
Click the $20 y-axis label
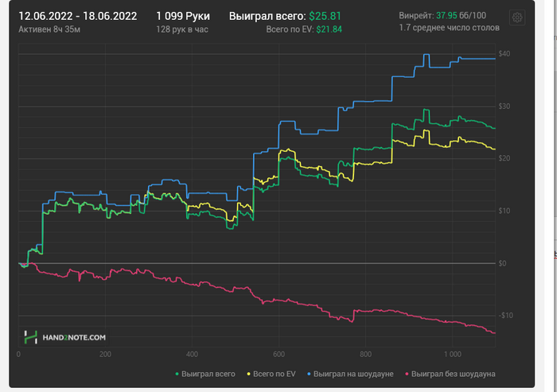pos(504,158)
